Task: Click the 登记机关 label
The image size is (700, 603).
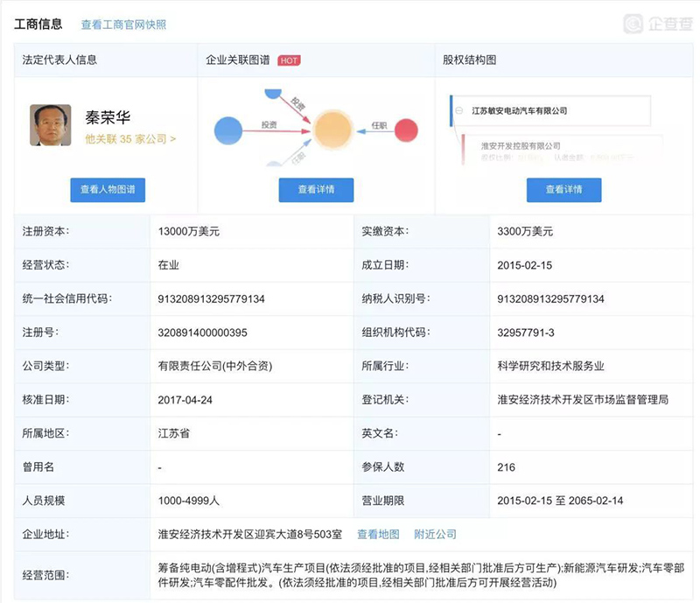Action: coord(385,400)
